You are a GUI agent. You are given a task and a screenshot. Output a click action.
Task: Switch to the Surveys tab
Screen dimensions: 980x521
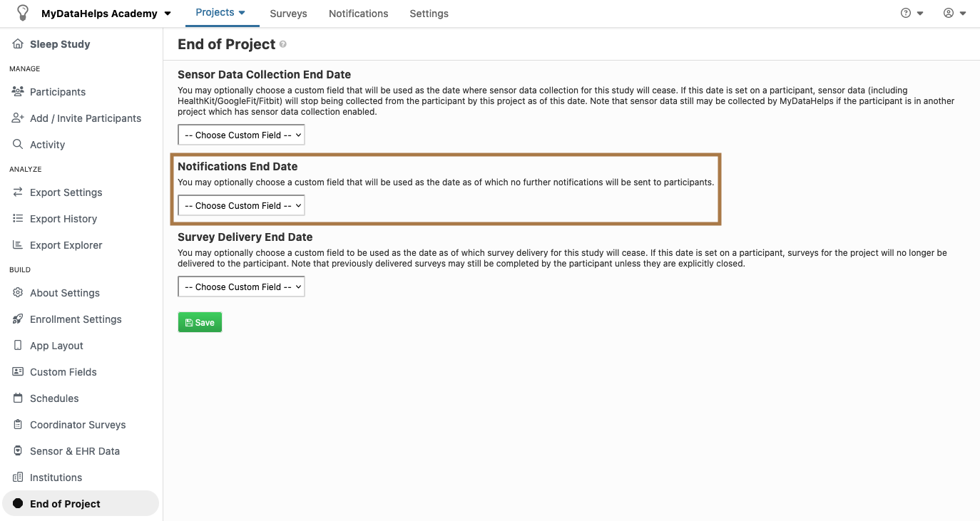(x=288, y=14)
